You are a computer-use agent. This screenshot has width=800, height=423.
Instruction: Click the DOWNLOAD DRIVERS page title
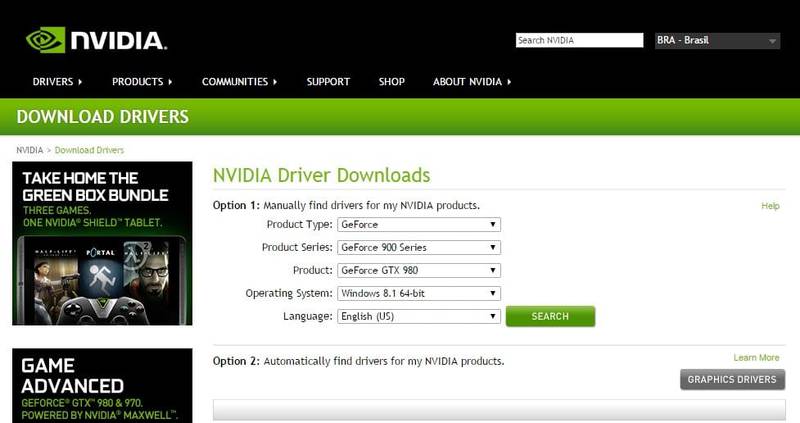pyautogui.click(x=103, y=117)
